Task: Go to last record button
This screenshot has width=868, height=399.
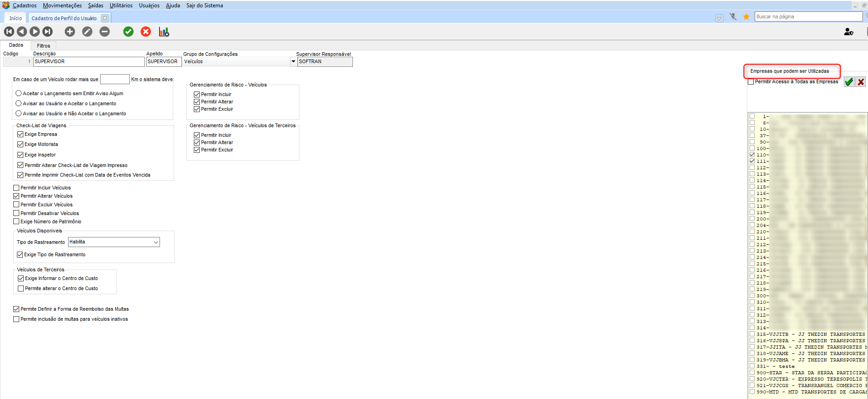Action: (48, 32)
